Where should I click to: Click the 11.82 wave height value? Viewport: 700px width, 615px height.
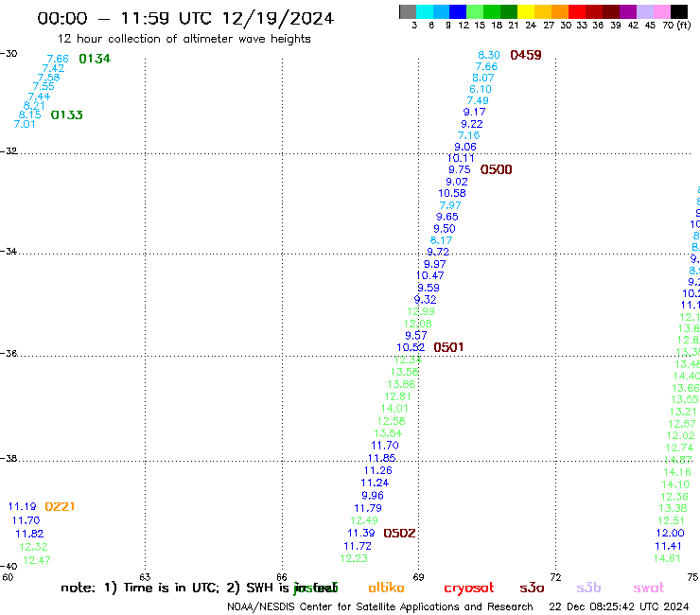pos(29,535)
